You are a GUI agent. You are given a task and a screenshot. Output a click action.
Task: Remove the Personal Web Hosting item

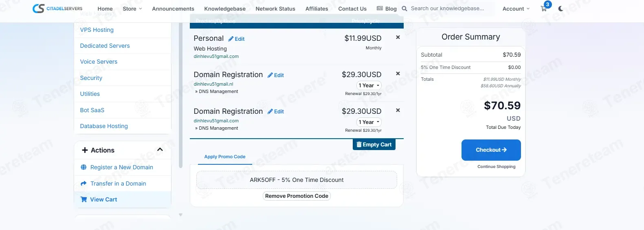(398, 37)
